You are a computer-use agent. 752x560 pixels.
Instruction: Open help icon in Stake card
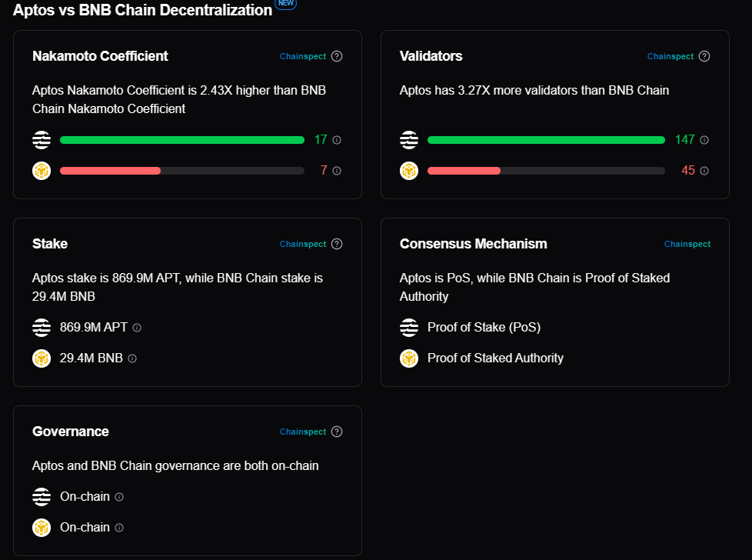[337, 244]
